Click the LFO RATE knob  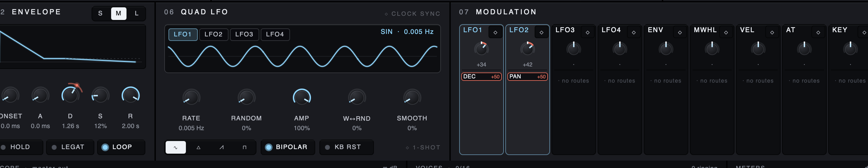(191, 97)
